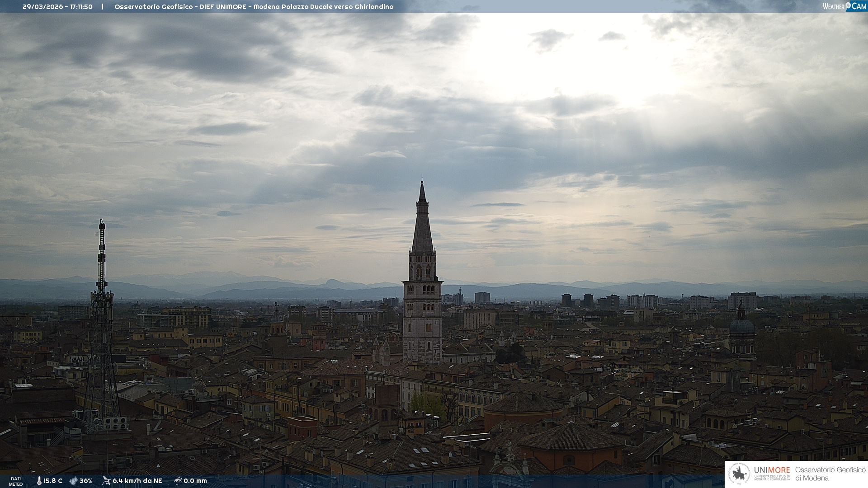Click the WeatherCam logo
This screenshot has height=488, width=868.
(x=844, y=6)
